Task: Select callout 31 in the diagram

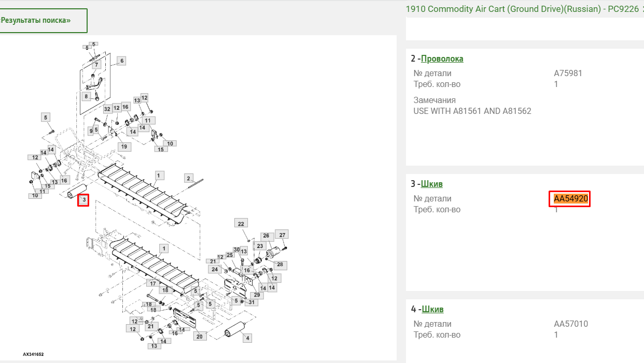Action: coord(252,302)
